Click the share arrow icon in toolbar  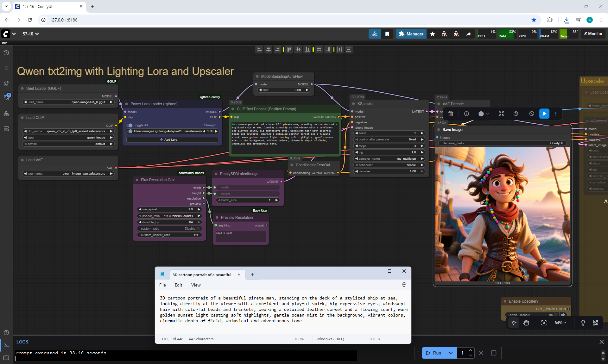[x=468, y=34]
